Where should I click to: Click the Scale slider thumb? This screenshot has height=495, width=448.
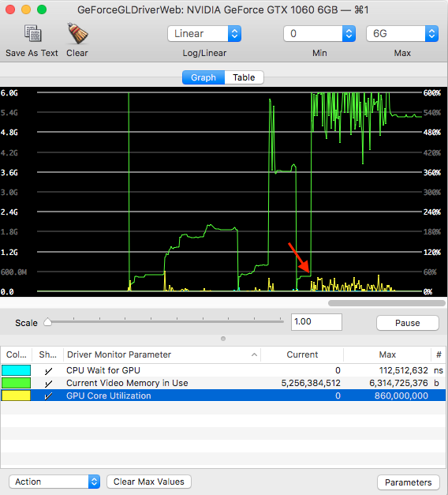[x=47, y=322]
